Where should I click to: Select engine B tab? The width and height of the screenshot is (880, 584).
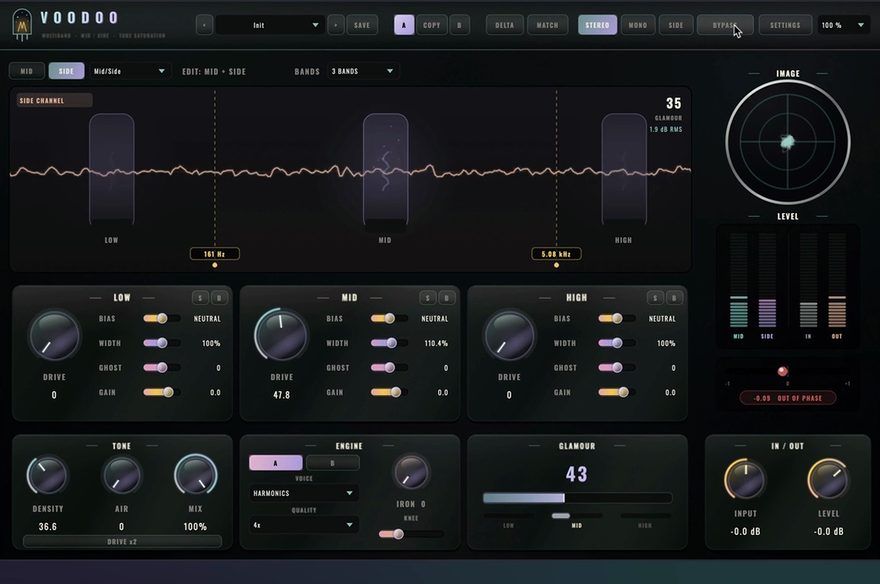[x=332, y=463]
